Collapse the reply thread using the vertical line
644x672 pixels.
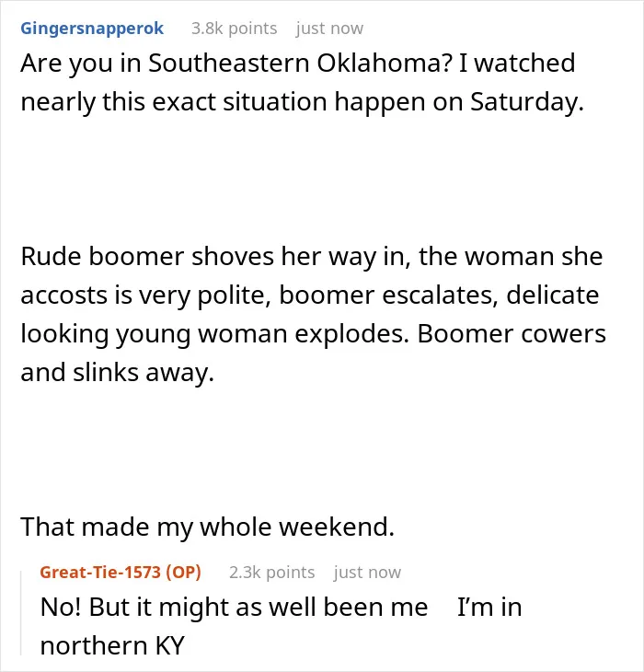(21, 613)
